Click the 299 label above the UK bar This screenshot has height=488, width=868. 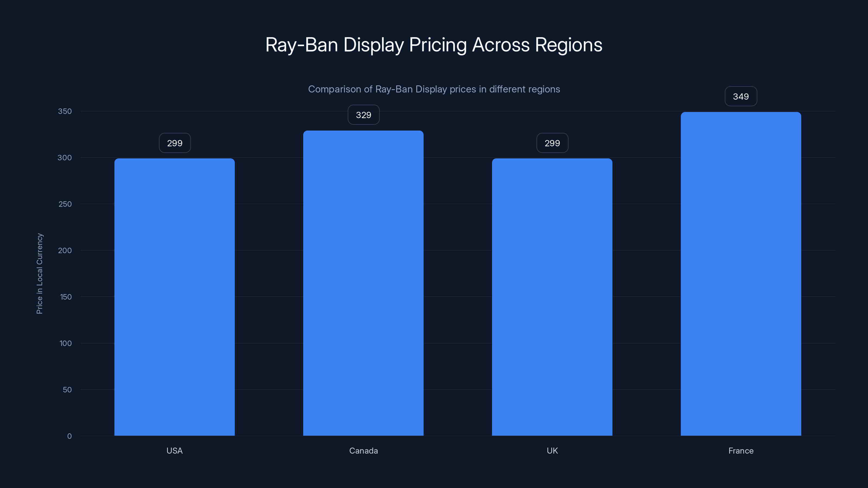point(552,143)
